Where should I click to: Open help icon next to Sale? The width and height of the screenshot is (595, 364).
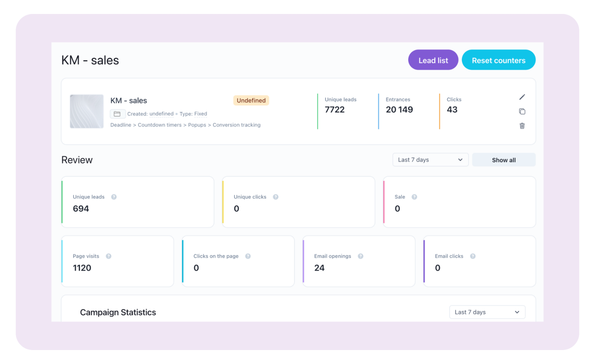click(414, 197)
